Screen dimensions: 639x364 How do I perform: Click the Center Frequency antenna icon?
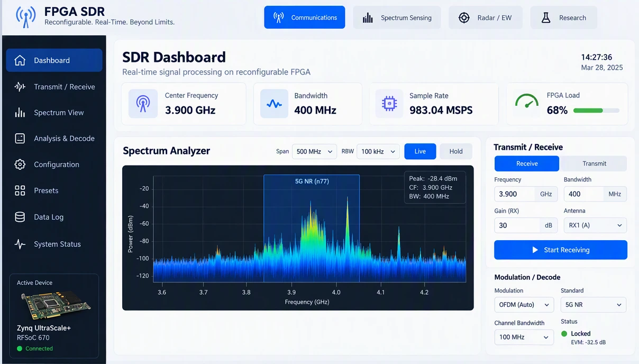[143, 104]
